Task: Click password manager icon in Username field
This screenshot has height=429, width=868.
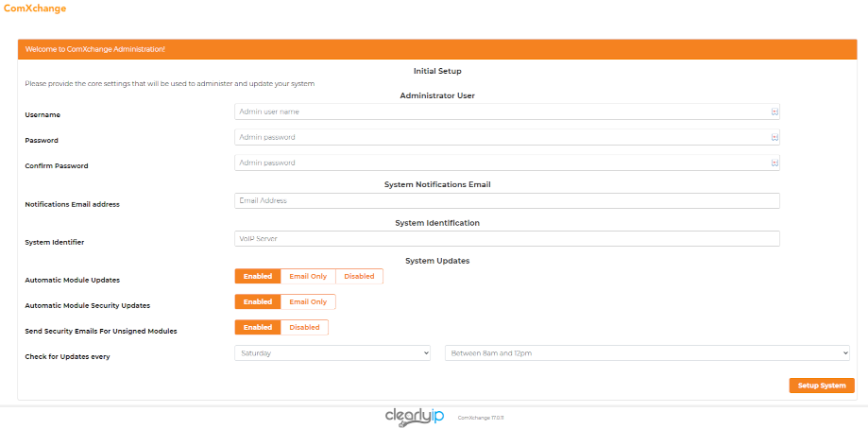Action: [x=774, y=112]
